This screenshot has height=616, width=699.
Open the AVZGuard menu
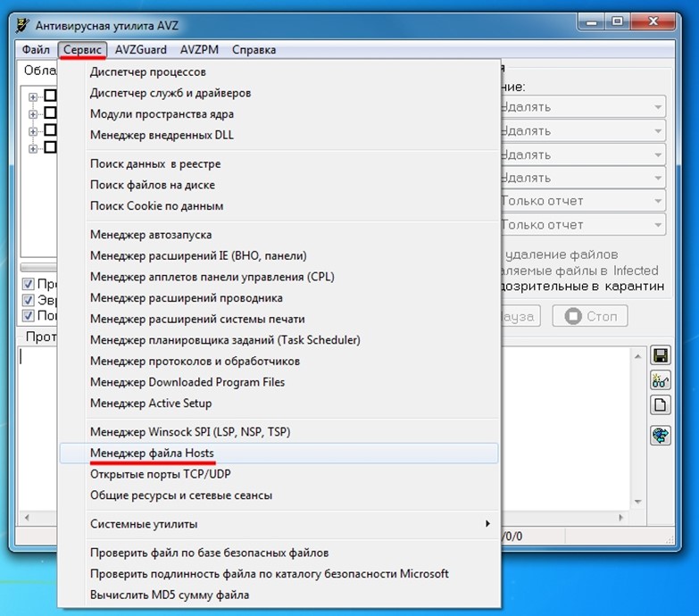coord(141,50)
